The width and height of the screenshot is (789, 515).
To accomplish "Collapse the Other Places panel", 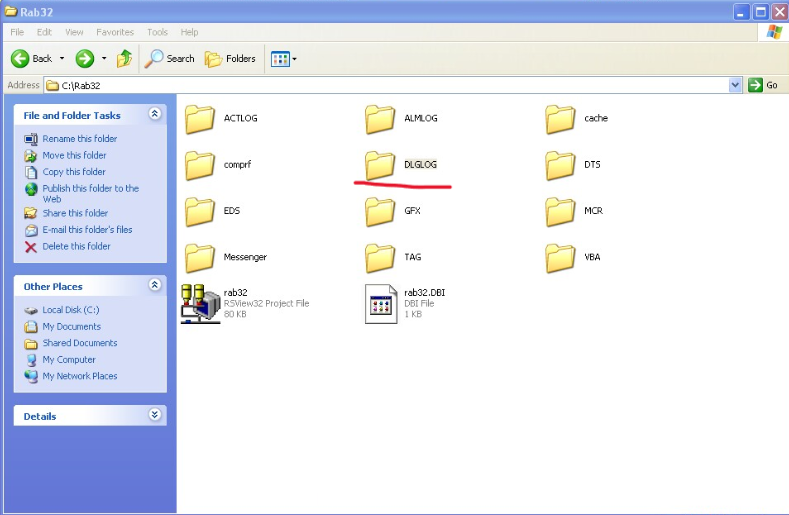I will coord(154,285).
